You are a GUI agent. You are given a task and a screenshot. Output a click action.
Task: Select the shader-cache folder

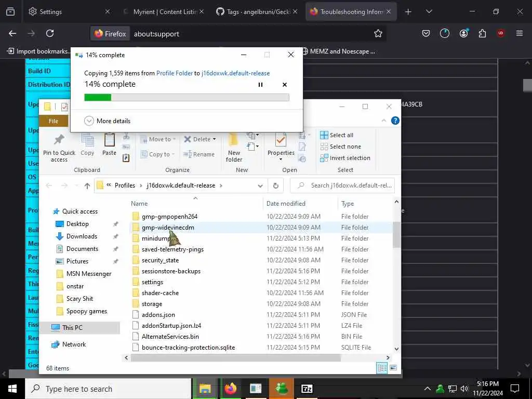160,293
